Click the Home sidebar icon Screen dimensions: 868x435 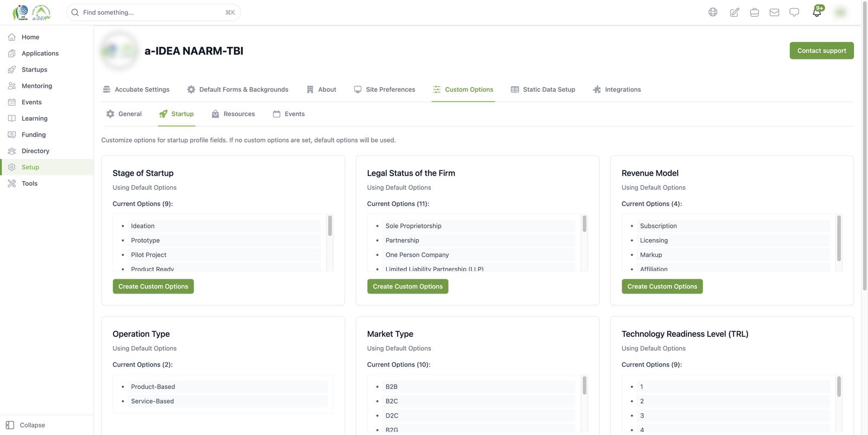(12, 37)
